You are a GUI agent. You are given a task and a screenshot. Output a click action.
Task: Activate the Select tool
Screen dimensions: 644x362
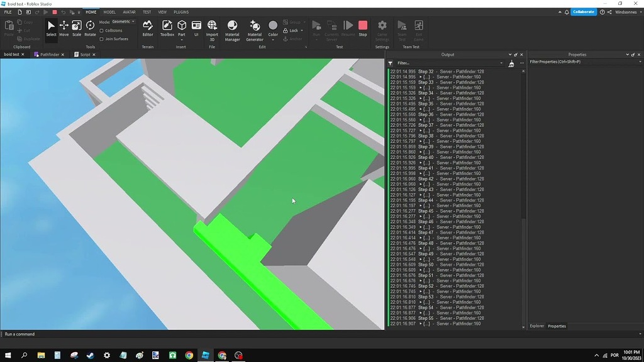tap(51, 28)
